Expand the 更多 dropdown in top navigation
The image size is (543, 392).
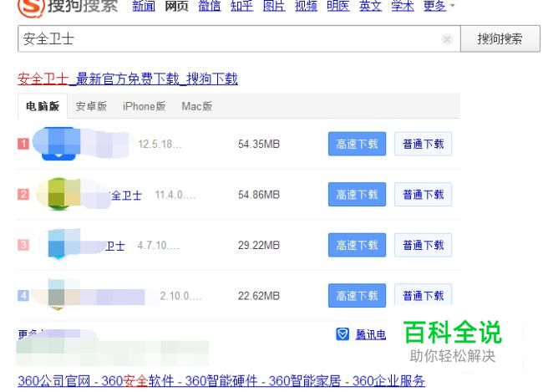click(x=439, y=6)
